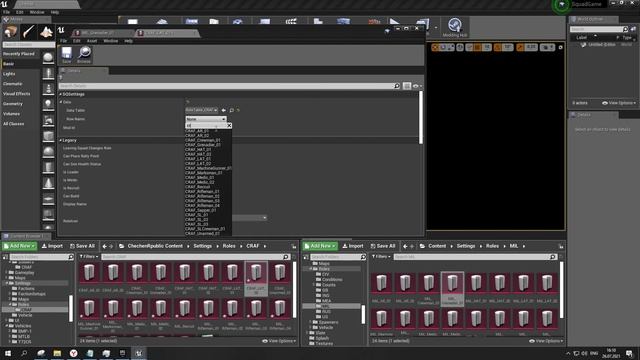Click Add New in right content browser
The height and width of the screenshot is (360, 640).
pos(320,246)
